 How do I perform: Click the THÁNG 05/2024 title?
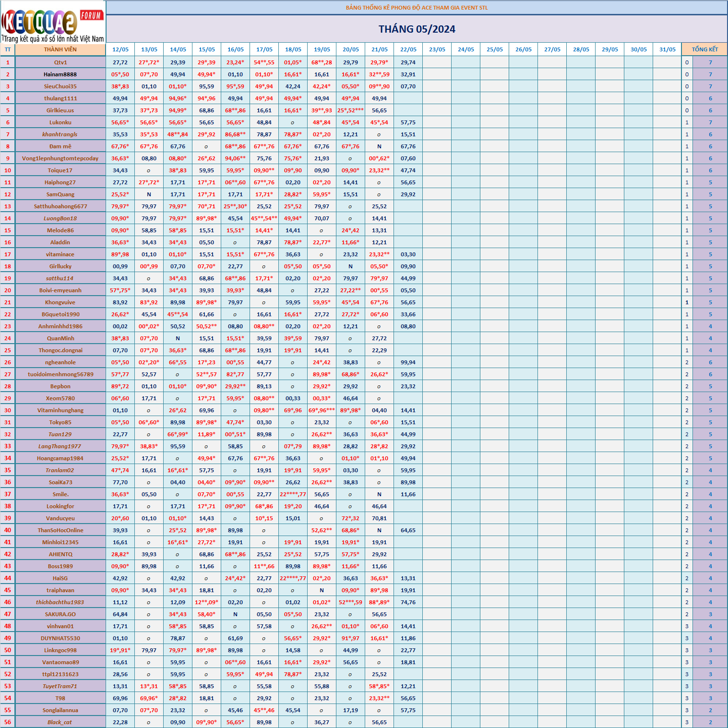coord(417,29)
